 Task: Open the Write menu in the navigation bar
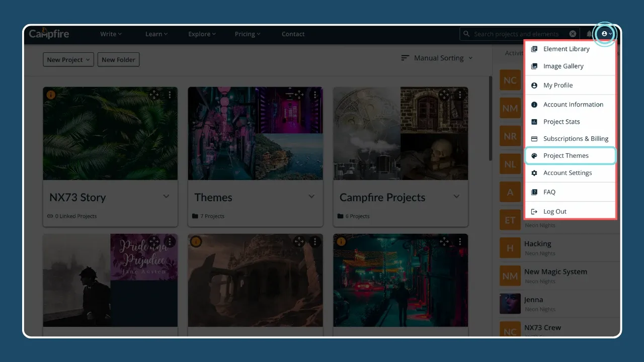click(110, 34)
